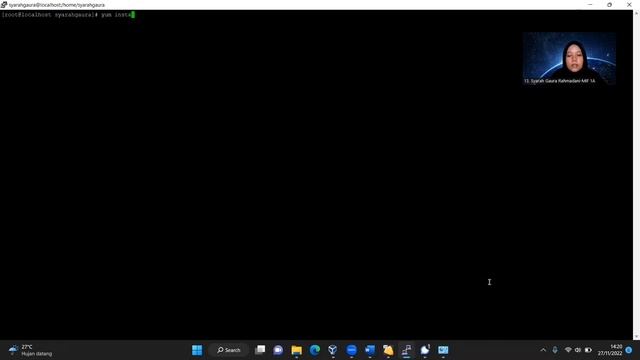
Task: Minimize the PuTTY terminal window
Action: coord(590,5)
